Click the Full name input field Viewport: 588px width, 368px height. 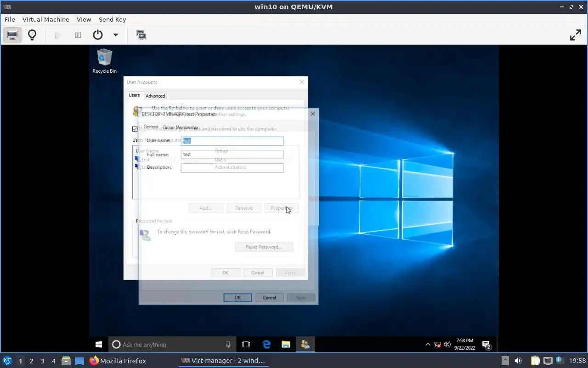tap(232, 155)
